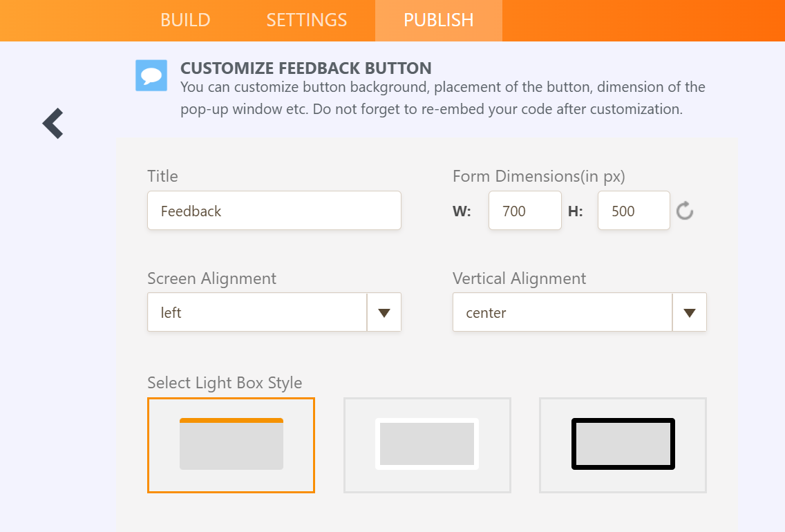This screenshot has width=785, height=532.
Task: Click the blue feedback speech bubble icon
Action: [151, 75]
